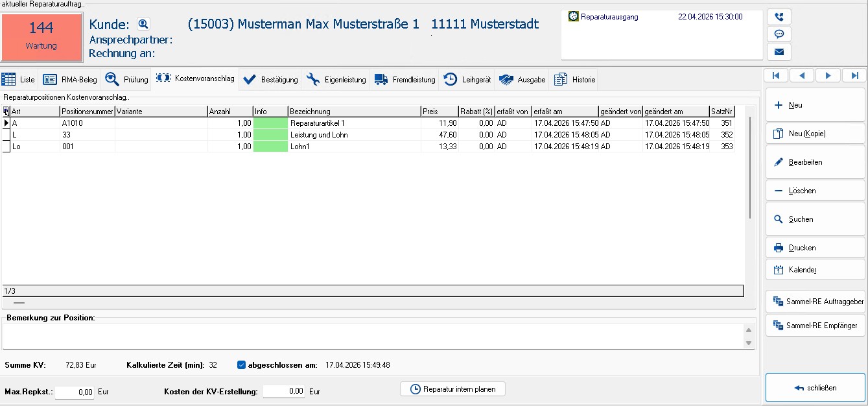Open the chat message icon
The width and height of the screenshot is (868, 406).
[779, 34]
